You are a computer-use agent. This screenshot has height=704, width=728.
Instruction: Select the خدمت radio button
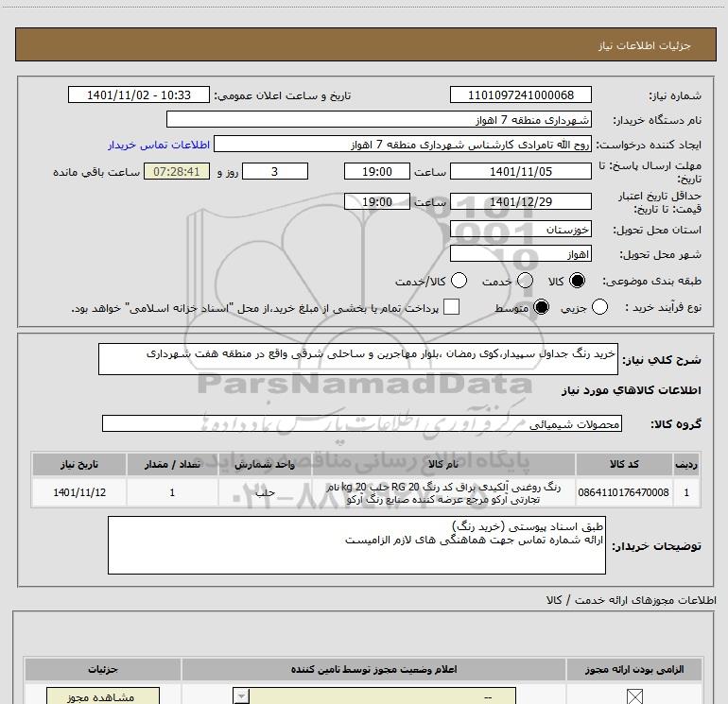click(525, 281)
